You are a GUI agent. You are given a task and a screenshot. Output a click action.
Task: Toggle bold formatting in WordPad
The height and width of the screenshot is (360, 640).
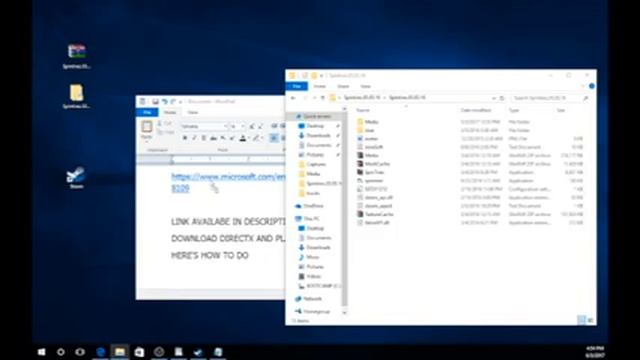pos(184,138)
